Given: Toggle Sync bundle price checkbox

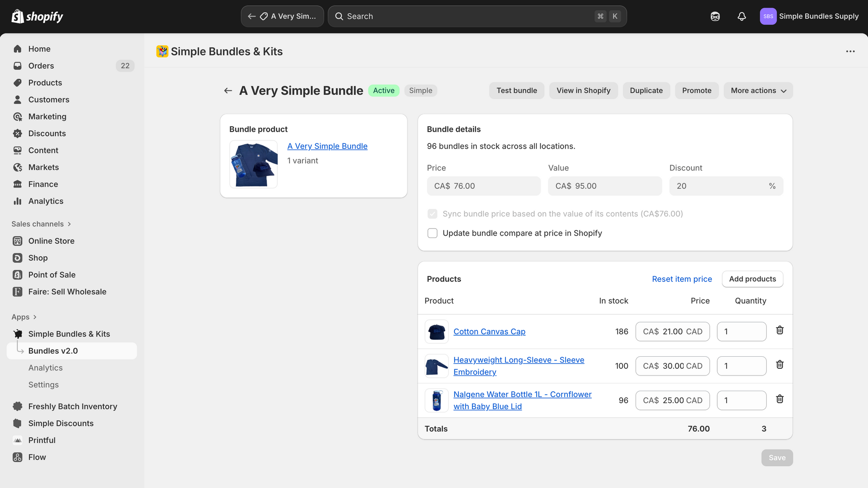Looking at the screenshot, I should 432,214.
